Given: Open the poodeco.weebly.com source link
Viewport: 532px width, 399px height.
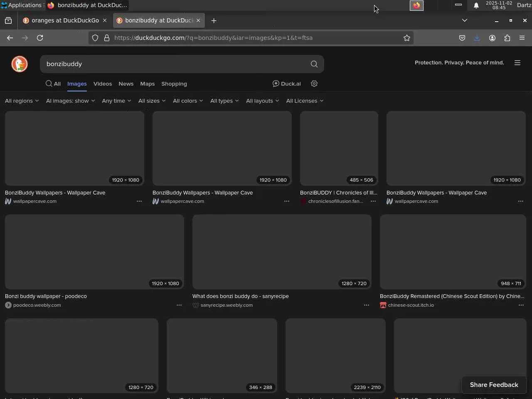Looking at the screenshot, I should coord(37,305).
